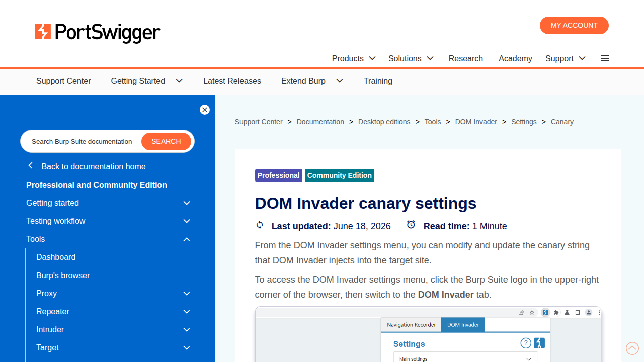Click the Back to documentation home link

point(94,166)
